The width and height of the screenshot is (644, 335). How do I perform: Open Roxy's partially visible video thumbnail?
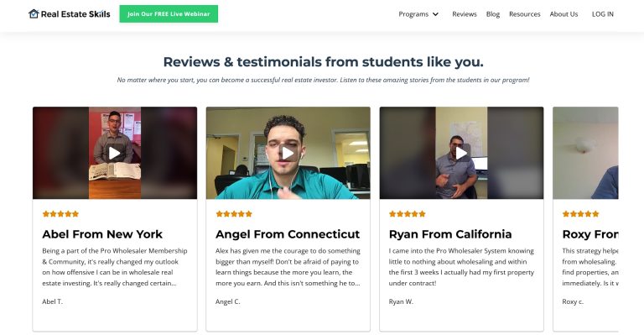pos(585,153)
